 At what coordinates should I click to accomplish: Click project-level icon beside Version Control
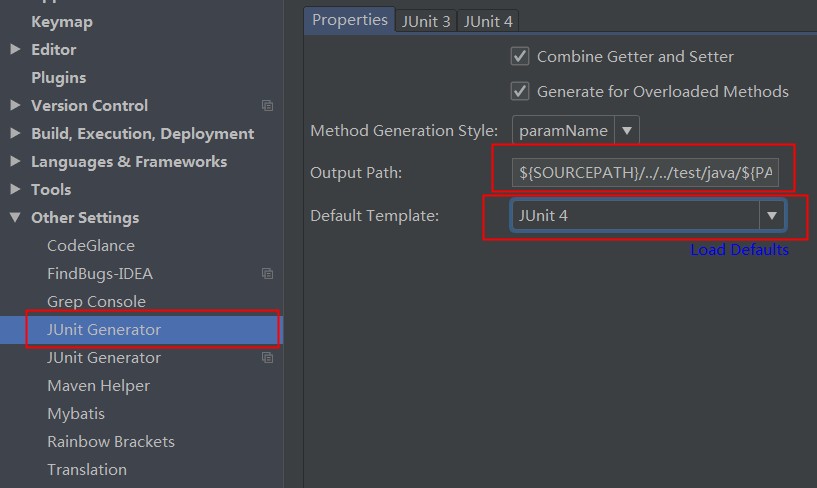267,106
